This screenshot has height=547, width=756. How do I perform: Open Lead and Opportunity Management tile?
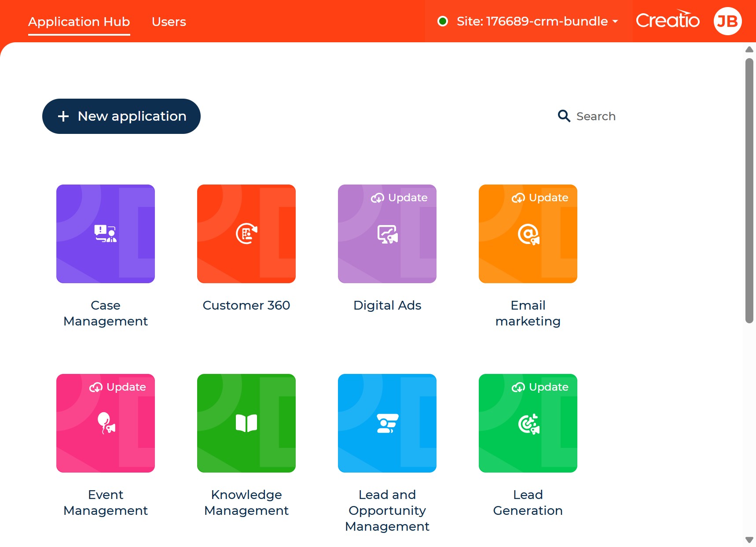pos(387,423)
